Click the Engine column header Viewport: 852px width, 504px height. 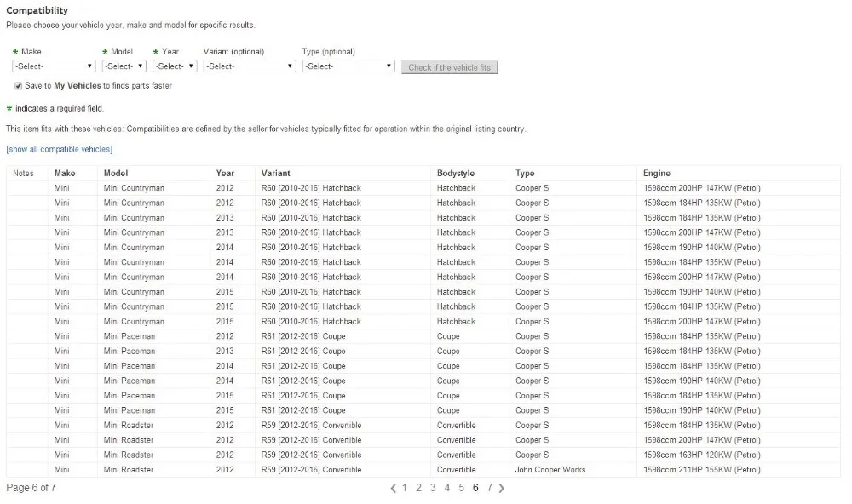pyautogui.click(x=656, y=174)
